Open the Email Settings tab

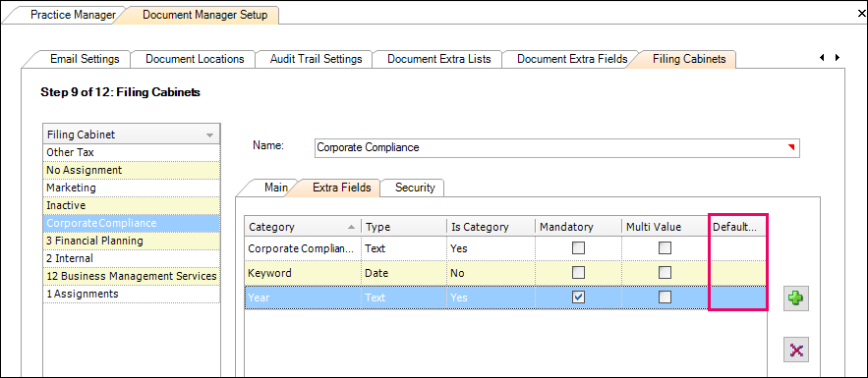85,59
